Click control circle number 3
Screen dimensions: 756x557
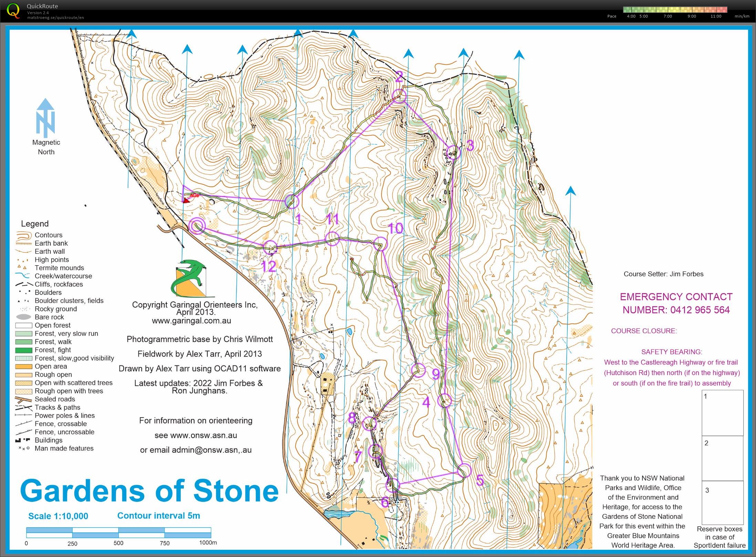tap(453, 153)
